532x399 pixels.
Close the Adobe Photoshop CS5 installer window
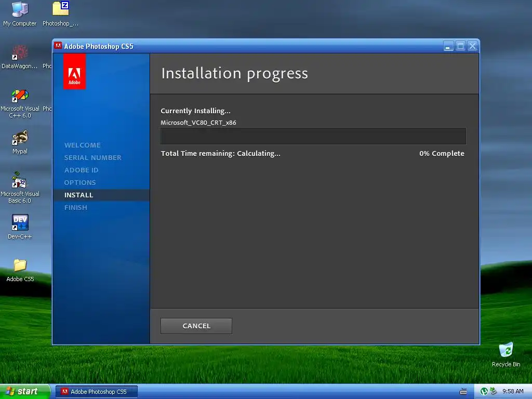coord(472,46)
